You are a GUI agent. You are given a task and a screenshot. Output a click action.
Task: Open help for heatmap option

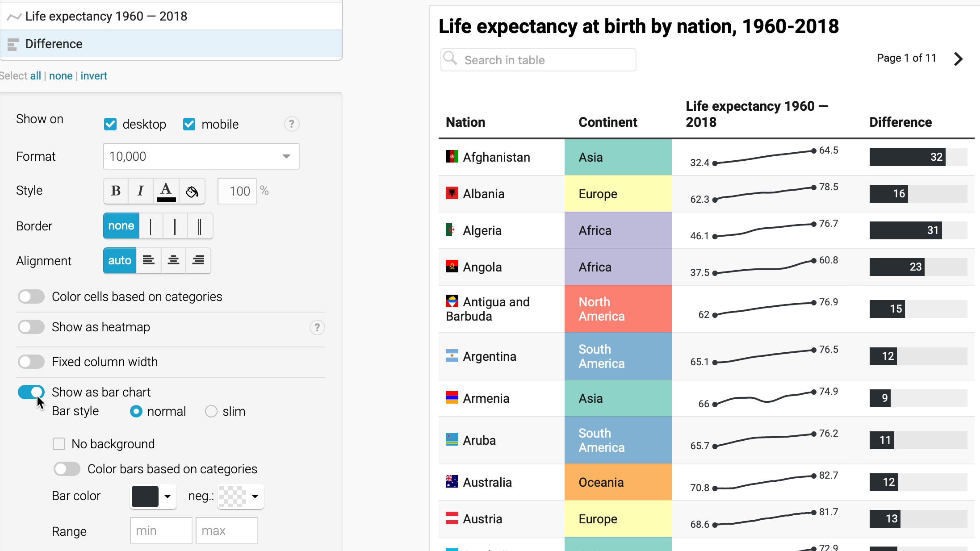click(x=317, y=327)
